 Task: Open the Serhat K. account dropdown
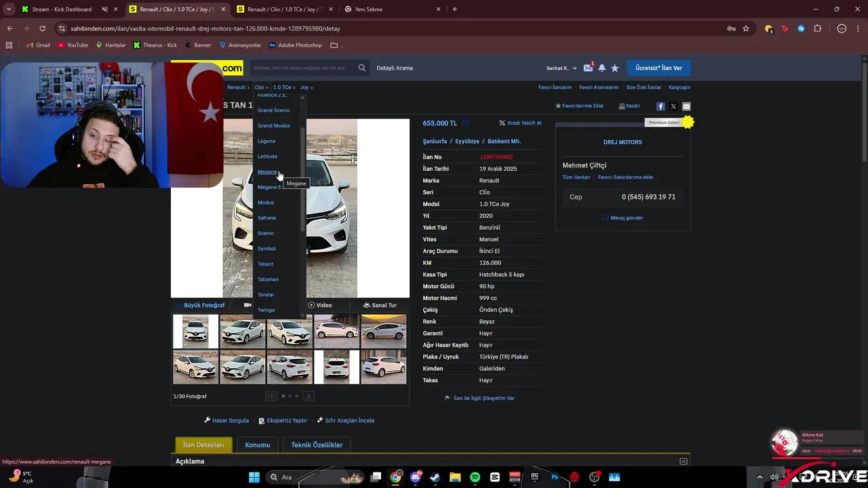(561, 68)
